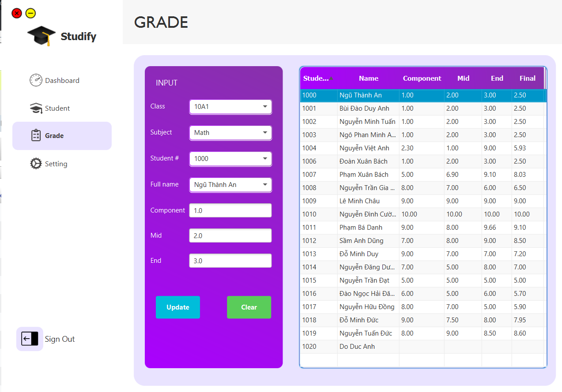Go to the Student menu item

click(62, 108)
